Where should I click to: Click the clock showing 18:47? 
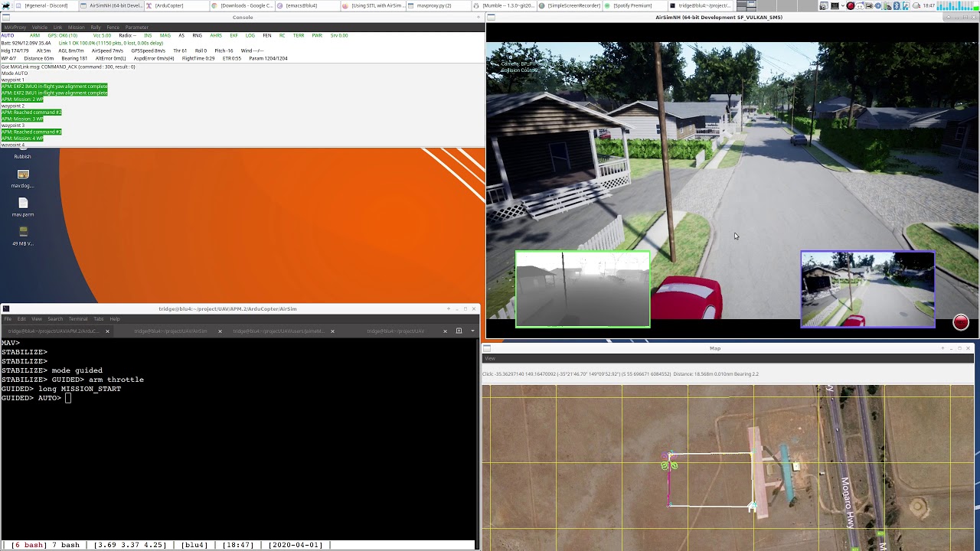point(929,5)
